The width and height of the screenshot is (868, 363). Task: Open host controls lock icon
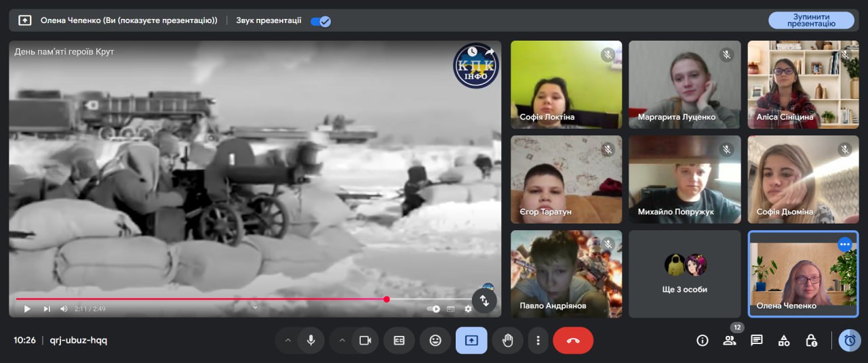pyautogui.click(x=811, y=341)
